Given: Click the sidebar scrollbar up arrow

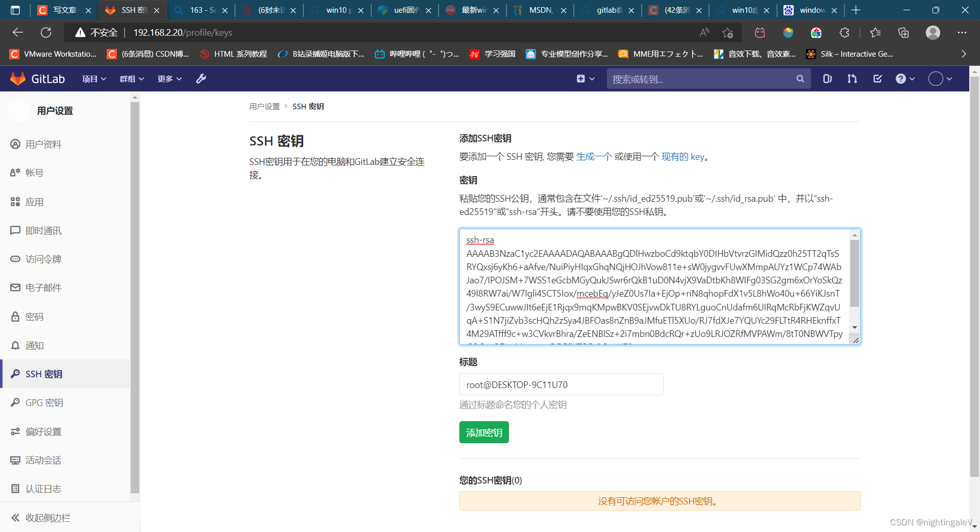Looking at the screenshot, I should click(135, 97).
